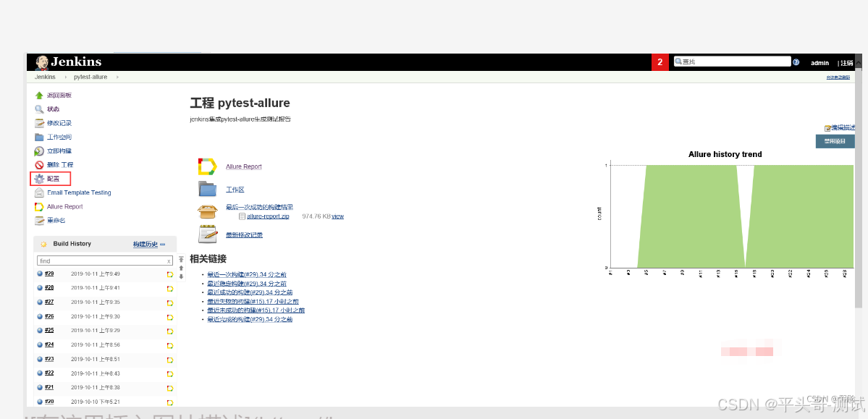Click the pytest-allure breadcrumb
Image resolution: width=868 pixels, height=419 pixels.
coord(90,77)
